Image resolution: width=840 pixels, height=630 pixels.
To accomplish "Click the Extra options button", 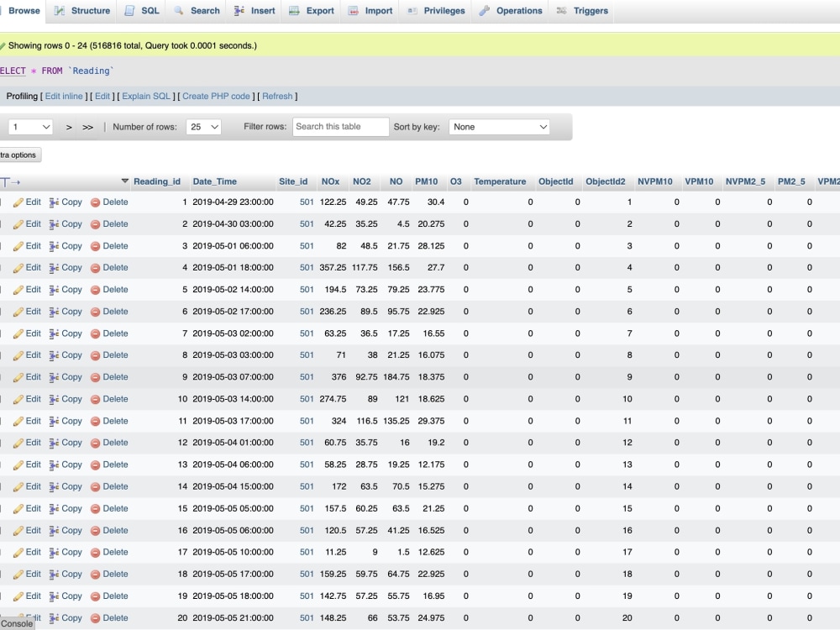I will pyautogui.click(x=19, y=155).
